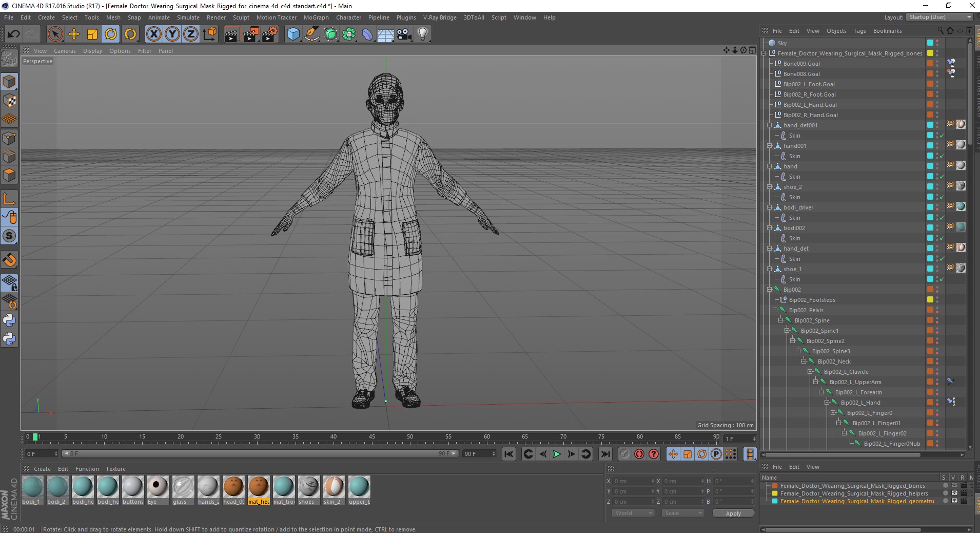Toggle Position keyframe recording
Viewport: 980px width, 533px height.
tap(673, 454)
